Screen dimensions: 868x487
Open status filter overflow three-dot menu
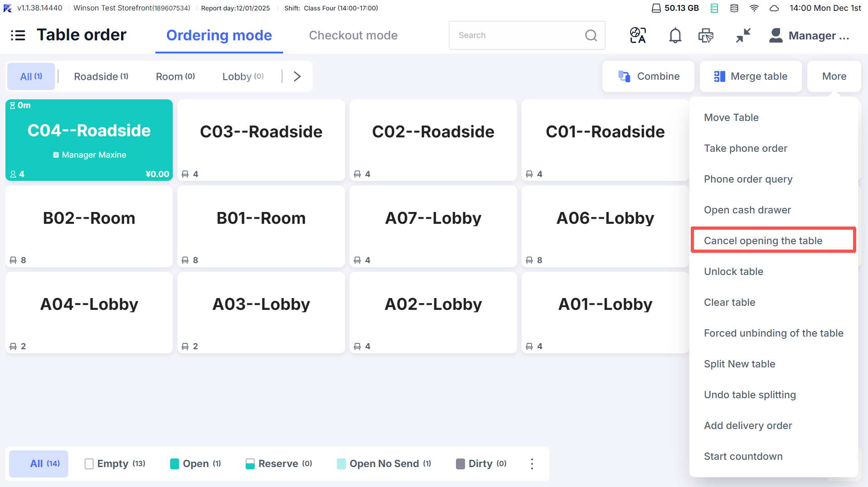tap(532, 463)
